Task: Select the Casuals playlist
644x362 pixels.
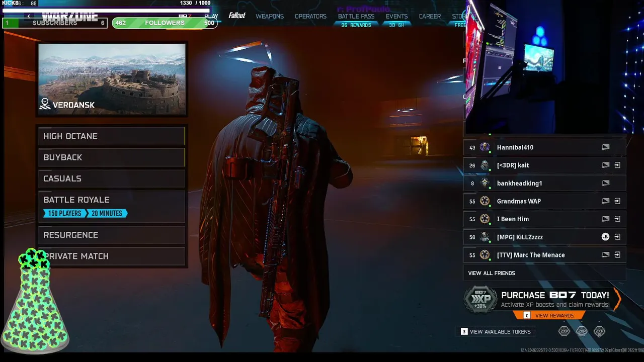Action: pos(112,178)
